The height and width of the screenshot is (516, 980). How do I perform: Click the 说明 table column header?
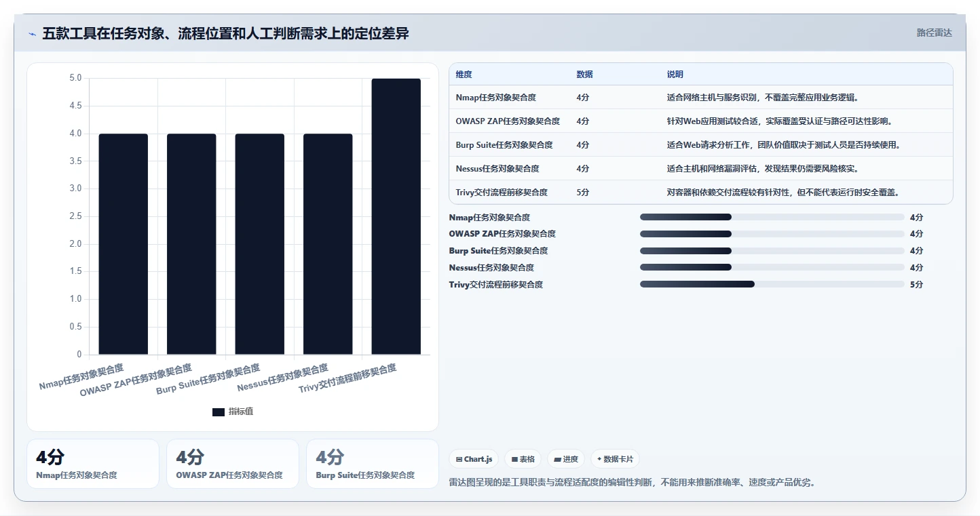(675, 75)
